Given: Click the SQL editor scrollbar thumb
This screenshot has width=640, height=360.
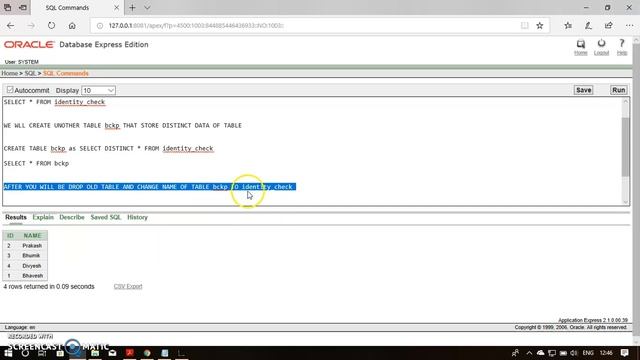Looking at the screenshot, I should pyautogui.click(x=625, y=147).
